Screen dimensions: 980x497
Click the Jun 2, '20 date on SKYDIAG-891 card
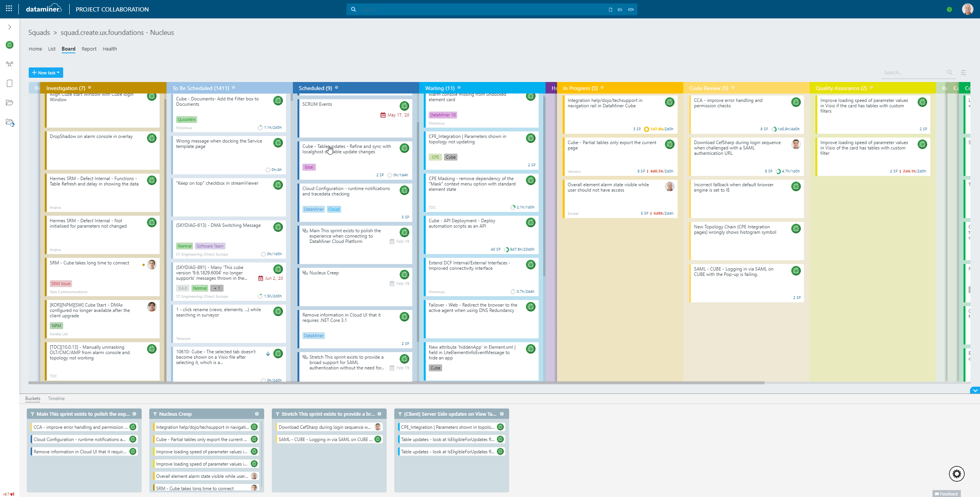tap(271, 278)
